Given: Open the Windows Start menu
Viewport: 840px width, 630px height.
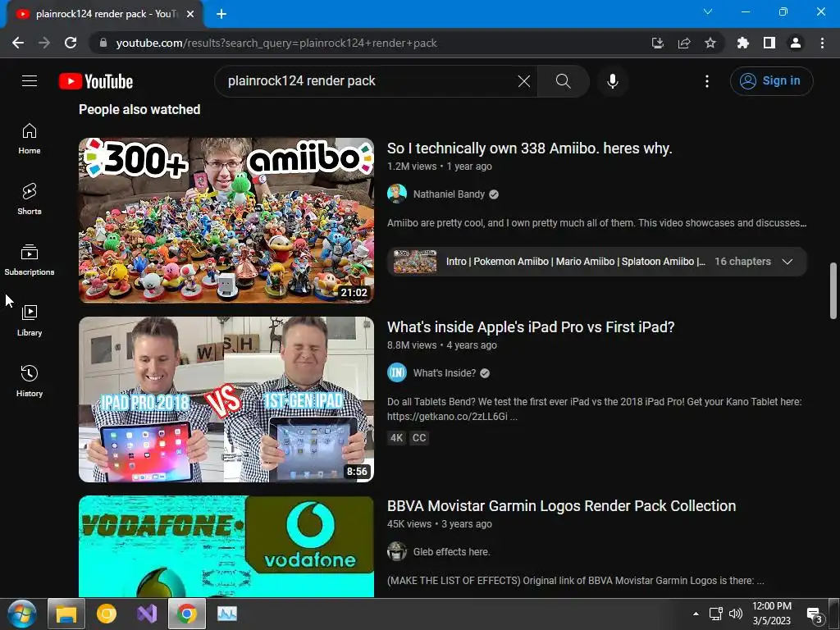Looking at the screenshot, I should (22, 614).
